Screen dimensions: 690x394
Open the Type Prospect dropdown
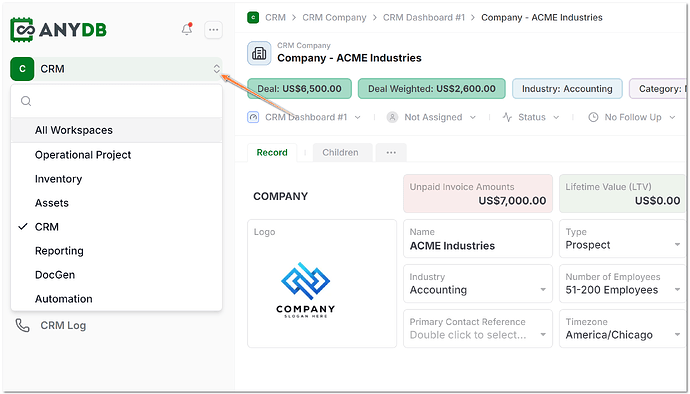[677, 245]
